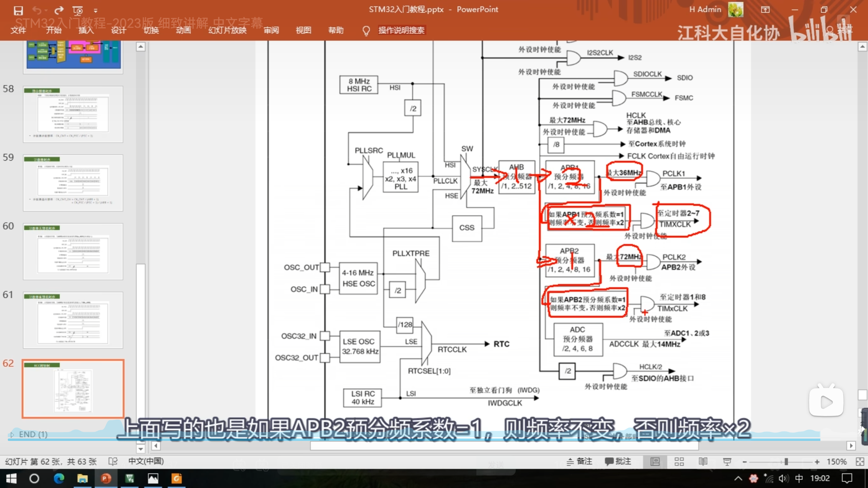Open PowerPoint from the taskbar
The image size is (868, 488).
tap(105, 479)
